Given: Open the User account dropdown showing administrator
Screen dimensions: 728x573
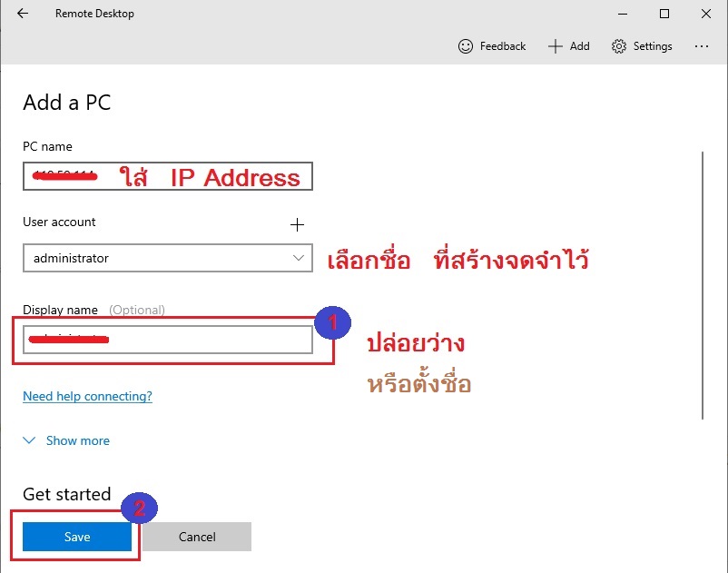Looking at the screenshot, I should click(154, 259).
